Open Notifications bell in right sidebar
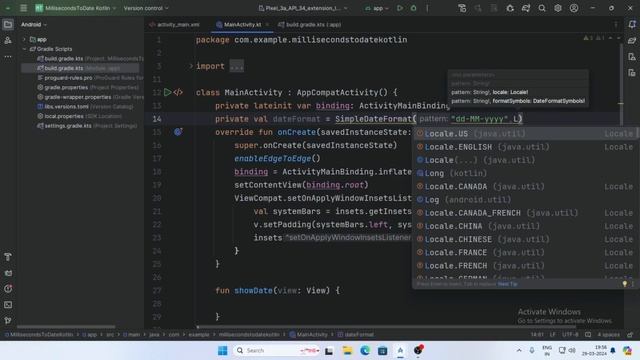 tap(632, 24)
